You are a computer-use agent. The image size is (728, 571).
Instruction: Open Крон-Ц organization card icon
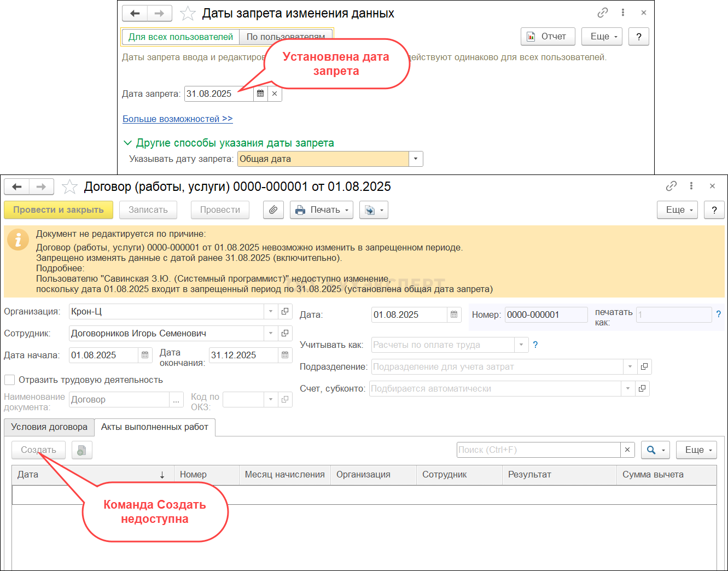(285, 312)
